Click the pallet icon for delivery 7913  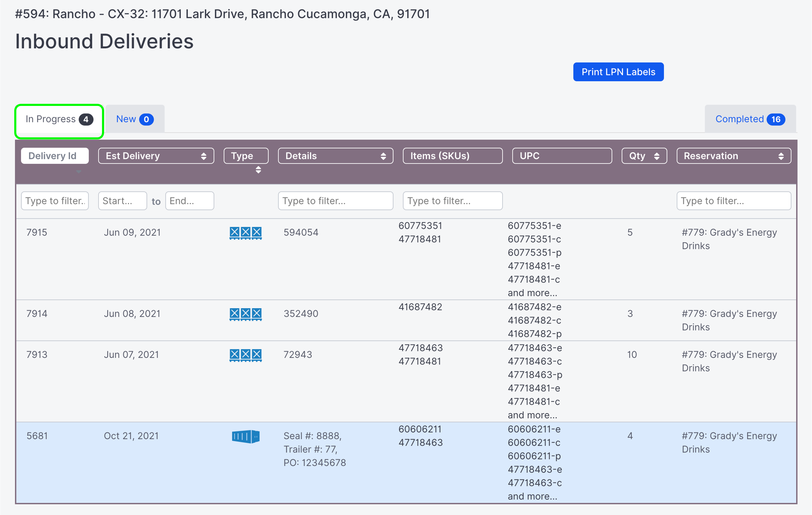246,355
